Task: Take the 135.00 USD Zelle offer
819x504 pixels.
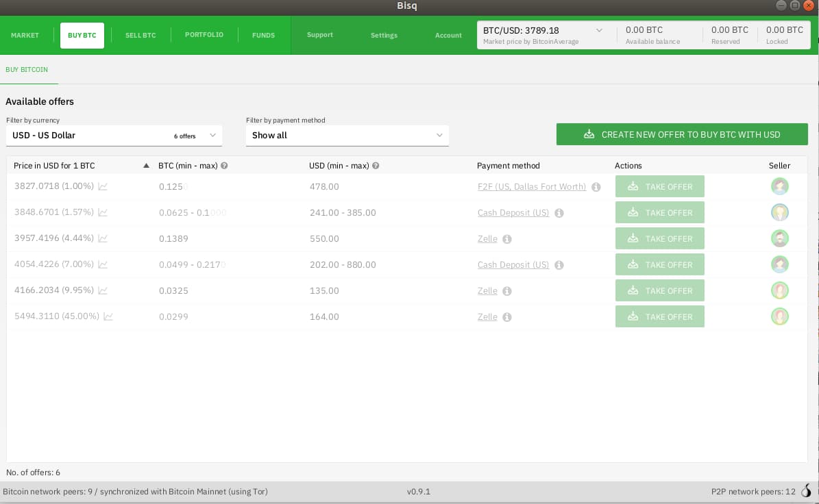Action: 660,290
